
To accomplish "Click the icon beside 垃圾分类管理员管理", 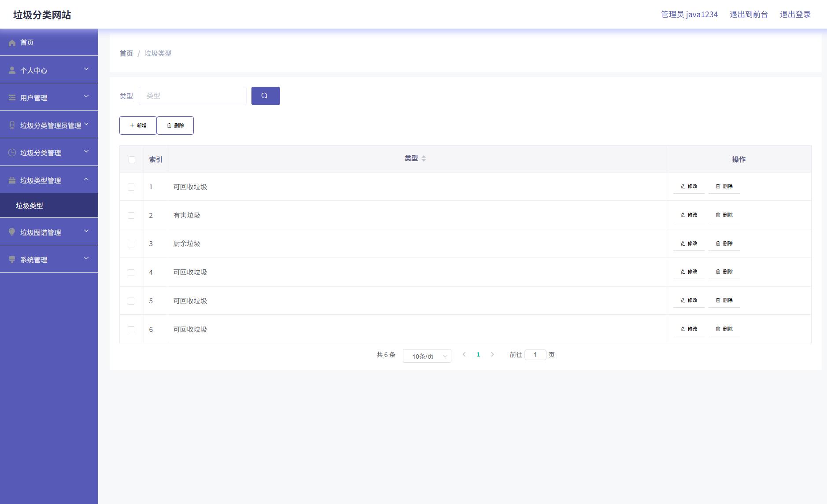I will click(x=12, y=125).
